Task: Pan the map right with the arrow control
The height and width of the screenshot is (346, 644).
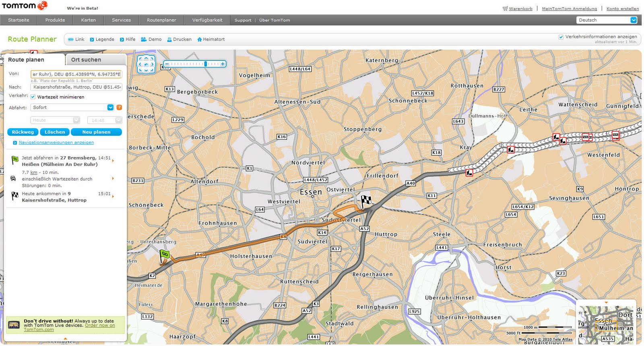Action: point(152,64)
